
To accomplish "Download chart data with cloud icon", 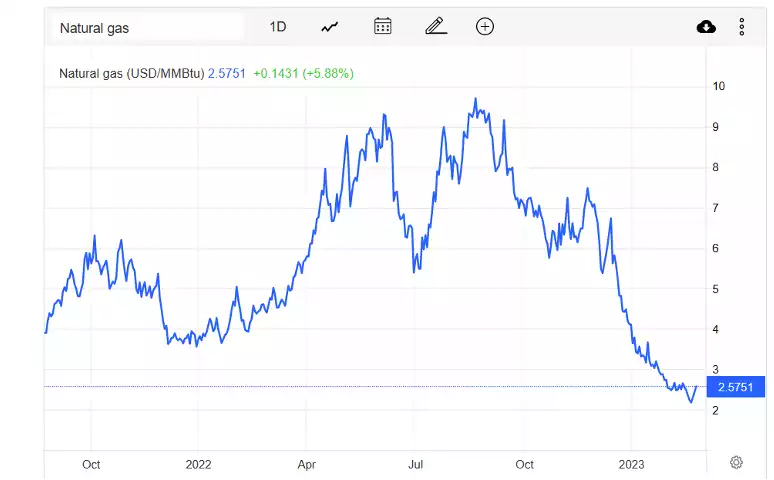I will click(x=706, y=27).
